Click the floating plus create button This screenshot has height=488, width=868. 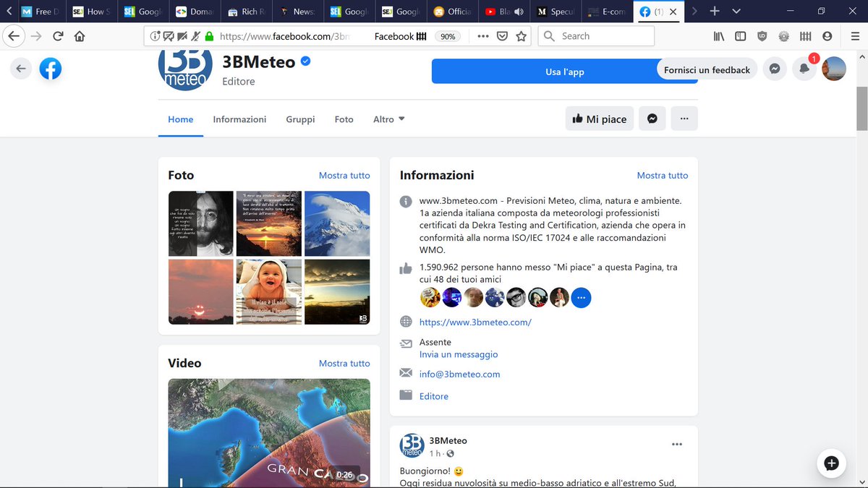point(832,463)
